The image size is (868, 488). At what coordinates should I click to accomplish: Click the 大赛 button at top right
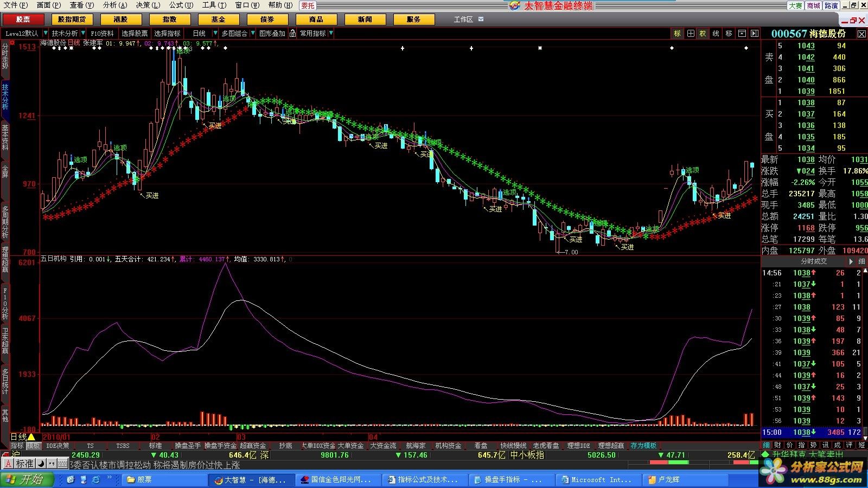(796, 5)
